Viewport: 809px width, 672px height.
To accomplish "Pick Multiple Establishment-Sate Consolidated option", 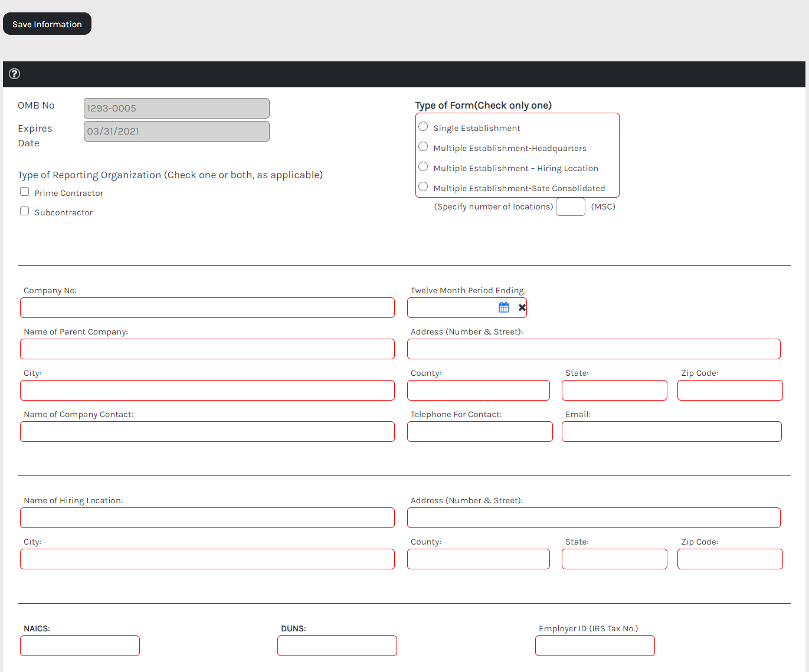I will coord(423,187).
